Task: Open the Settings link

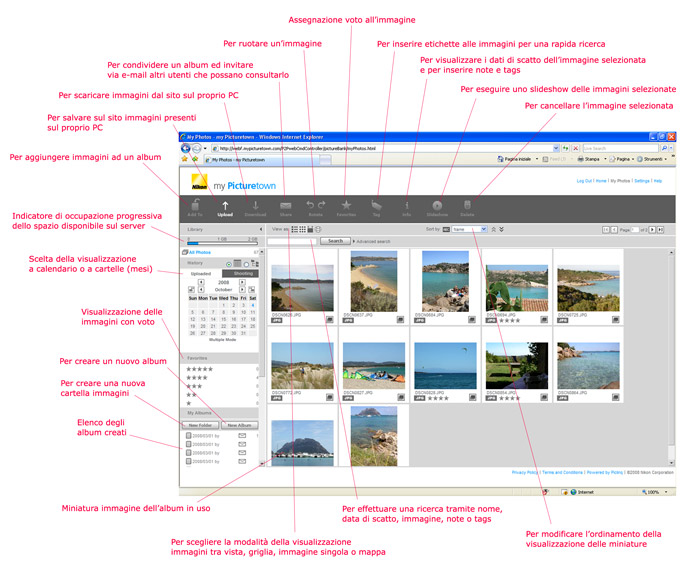Action: (x=642, y=181)
